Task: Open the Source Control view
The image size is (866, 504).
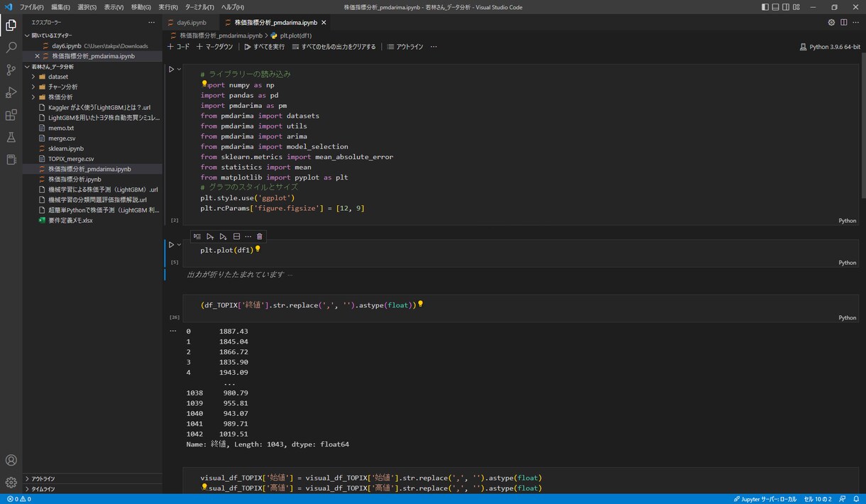Action: pos(11,70)
